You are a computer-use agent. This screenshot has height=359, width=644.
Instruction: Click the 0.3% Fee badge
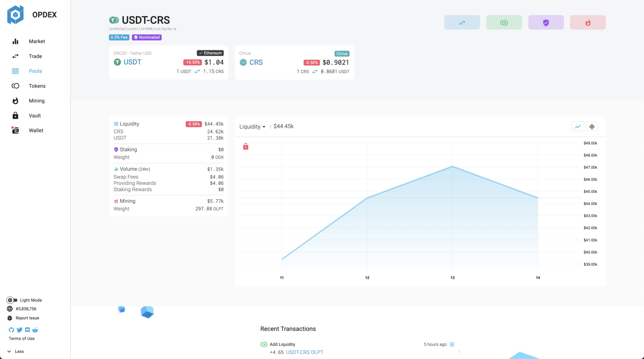[x=119, y=37]
